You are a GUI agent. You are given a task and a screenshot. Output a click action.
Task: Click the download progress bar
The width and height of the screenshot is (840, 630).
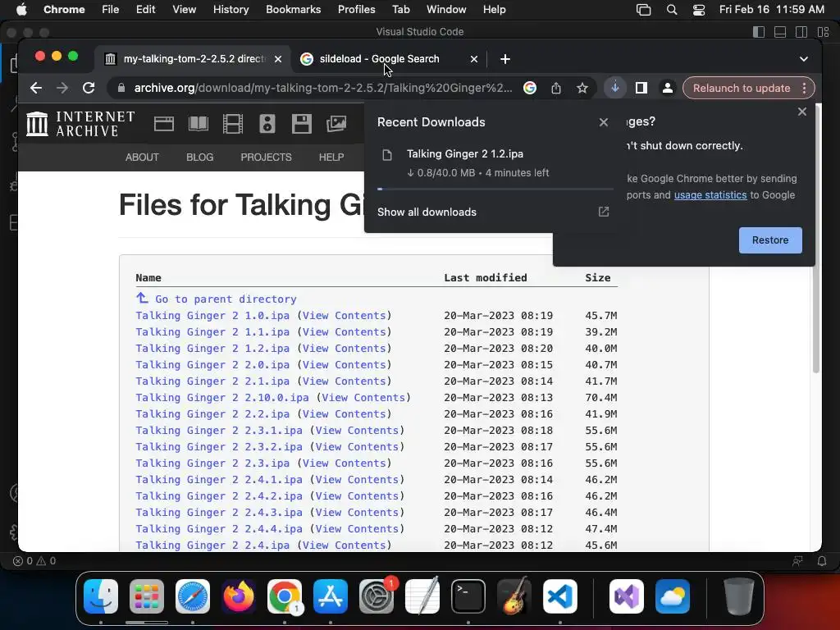click(x=495, y=189)
